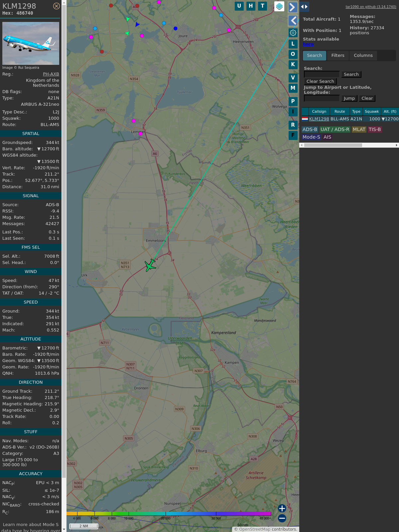Click the SPATIAL section header
Image resolution: width=399 pixels, height=532 pixels.
click(31, 134)
